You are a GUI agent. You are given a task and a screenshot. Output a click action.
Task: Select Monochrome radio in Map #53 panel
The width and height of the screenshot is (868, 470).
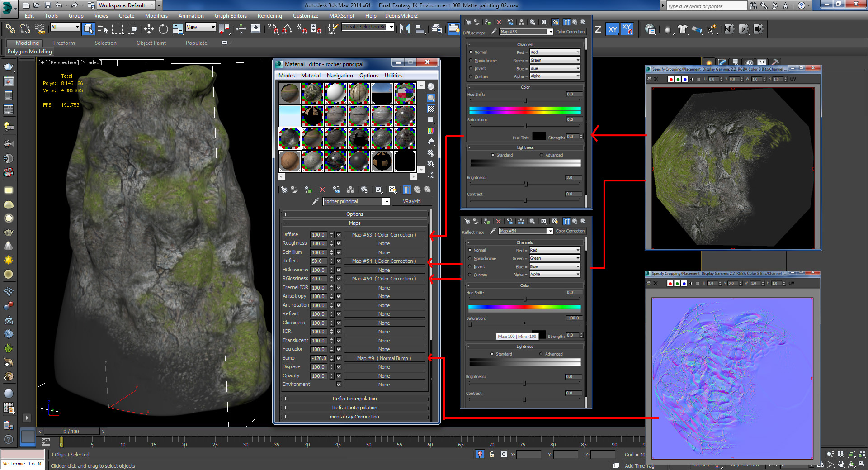(471, 61)
